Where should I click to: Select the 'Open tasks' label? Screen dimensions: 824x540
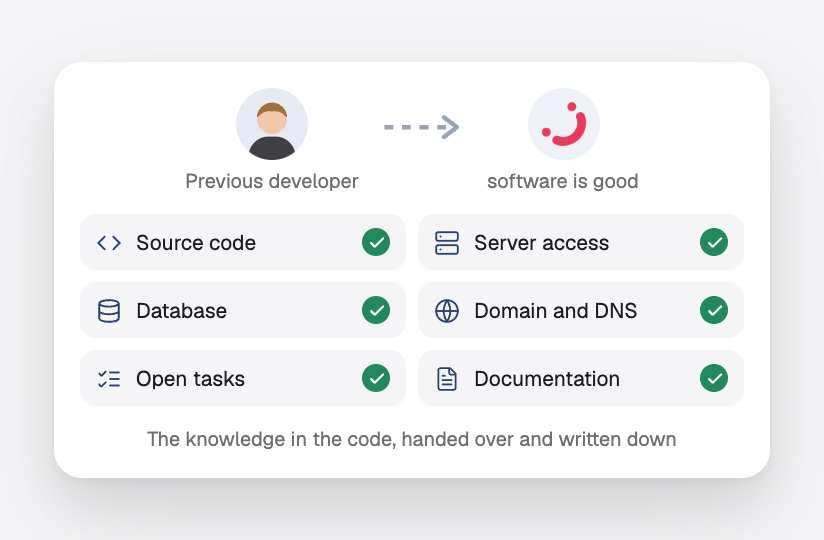190,379
